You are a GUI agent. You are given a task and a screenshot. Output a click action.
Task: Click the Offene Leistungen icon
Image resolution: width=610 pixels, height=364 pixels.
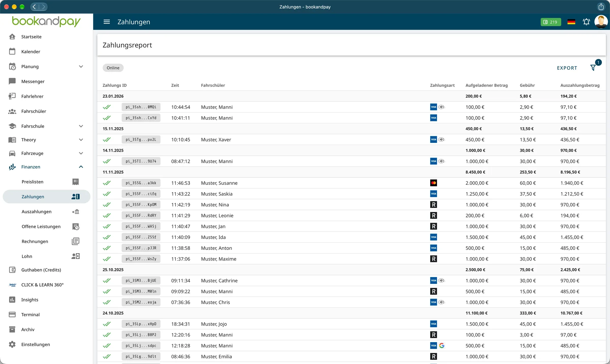75,226
